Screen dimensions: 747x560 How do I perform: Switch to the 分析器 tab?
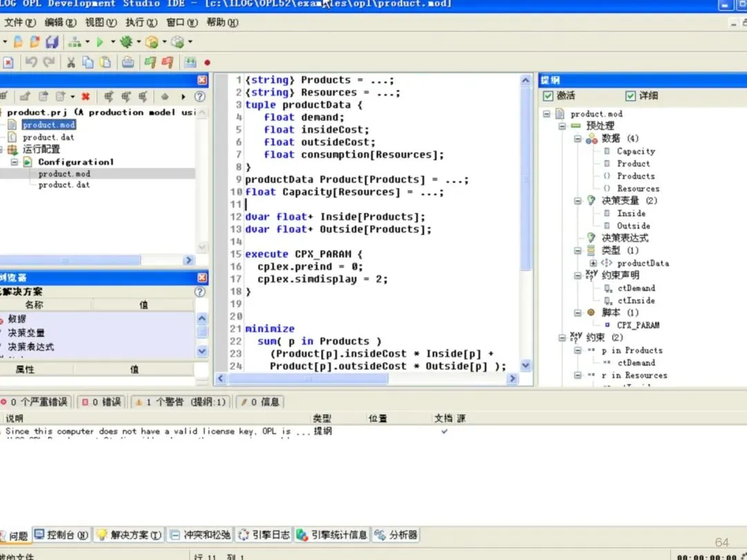point(396,534)
